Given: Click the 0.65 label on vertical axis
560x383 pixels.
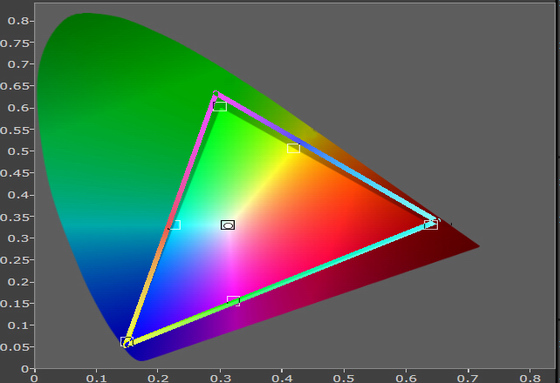Looking at the screenshot, I should coord(14,86).
